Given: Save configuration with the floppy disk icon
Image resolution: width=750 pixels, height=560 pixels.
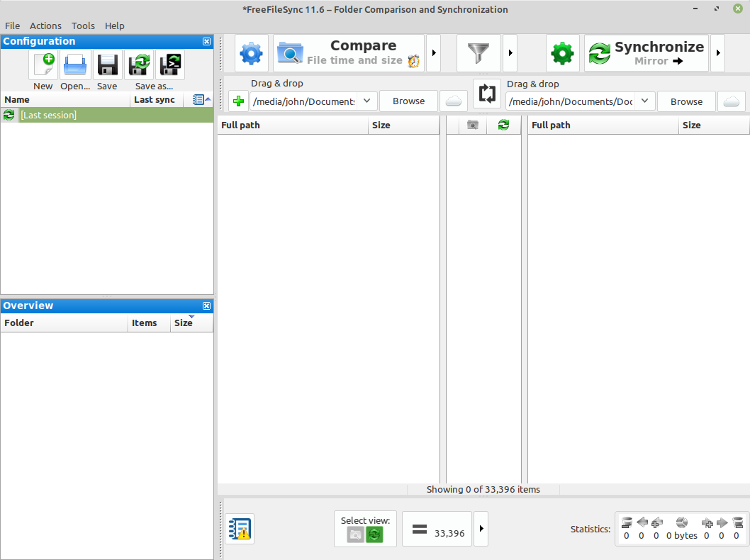Looking at the screenshot, I should pyautogui.click(x=107, y=65).
